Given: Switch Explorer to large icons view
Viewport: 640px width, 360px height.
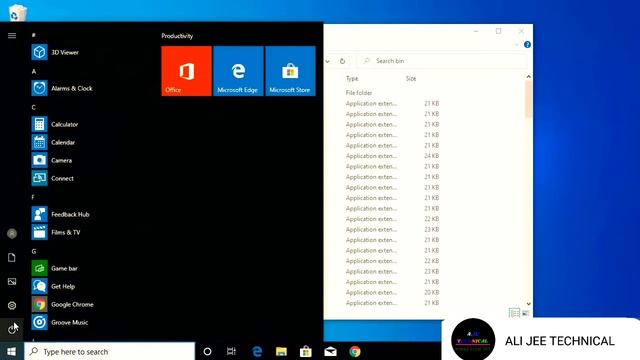Looking at the screenshot, I should pyautogui.click(x=525, y=313).
